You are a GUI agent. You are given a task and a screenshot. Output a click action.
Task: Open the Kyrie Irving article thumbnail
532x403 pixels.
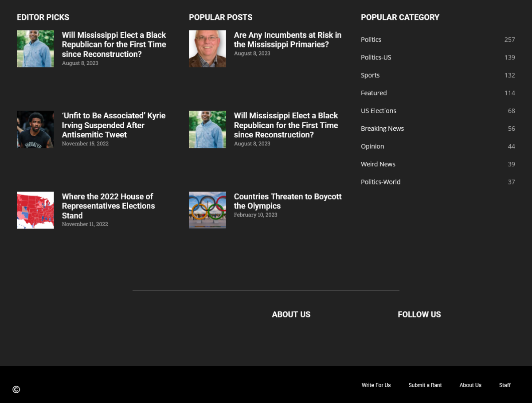[x=35, y=129]
